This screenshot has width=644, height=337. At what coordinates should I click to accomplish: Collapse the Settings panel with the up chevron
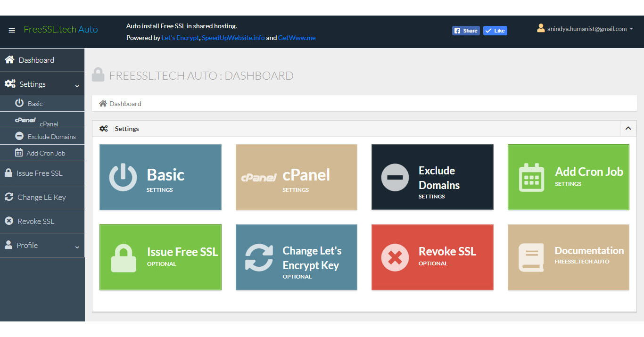[x=628, y=128]
